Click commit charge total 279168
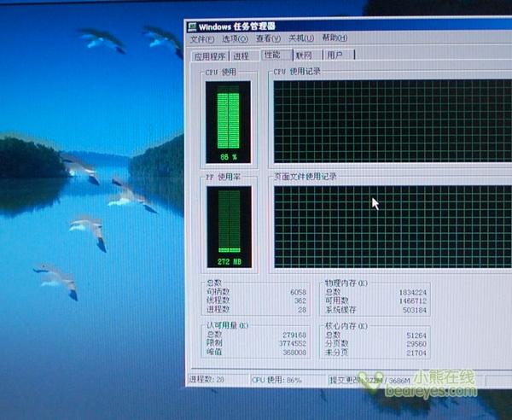This screenshot has width=512, height=420. pos(294,335)
